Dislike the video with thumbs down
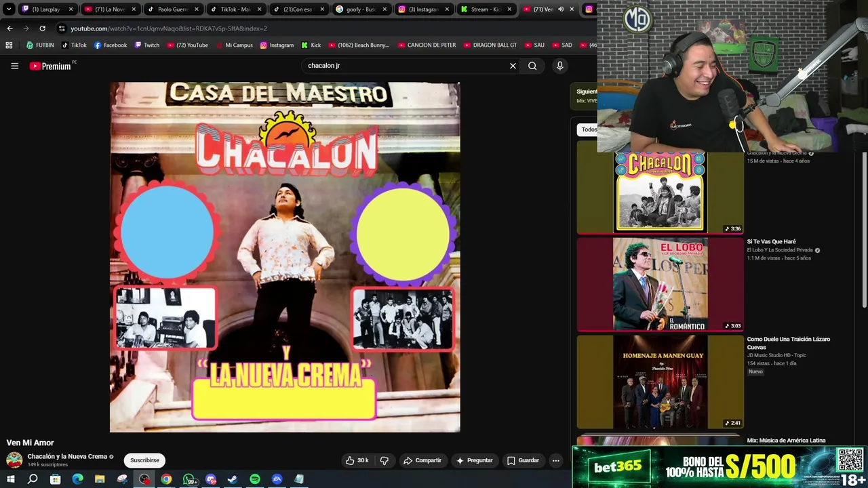 384,460
